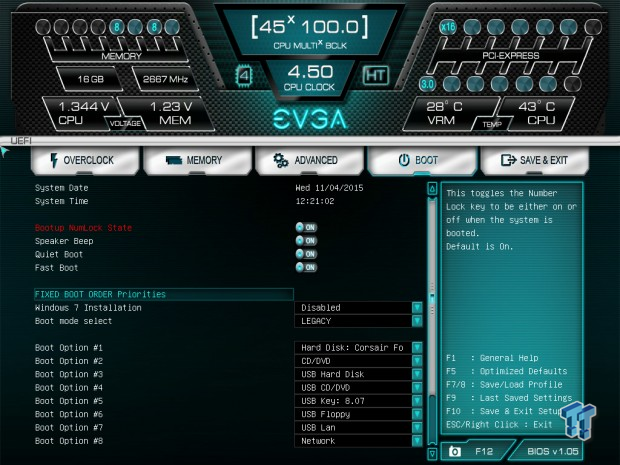620x465 pixels.
Task: Click the 16 GB memory size readout
Action: pos(91,79)
